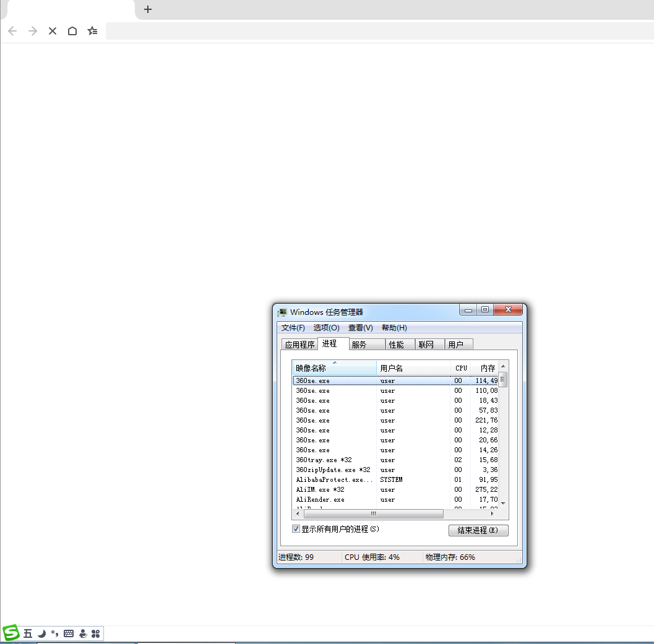The image size is (654, 644).
Task: Switch to the 性能 tab
Action: click(400, 345)
